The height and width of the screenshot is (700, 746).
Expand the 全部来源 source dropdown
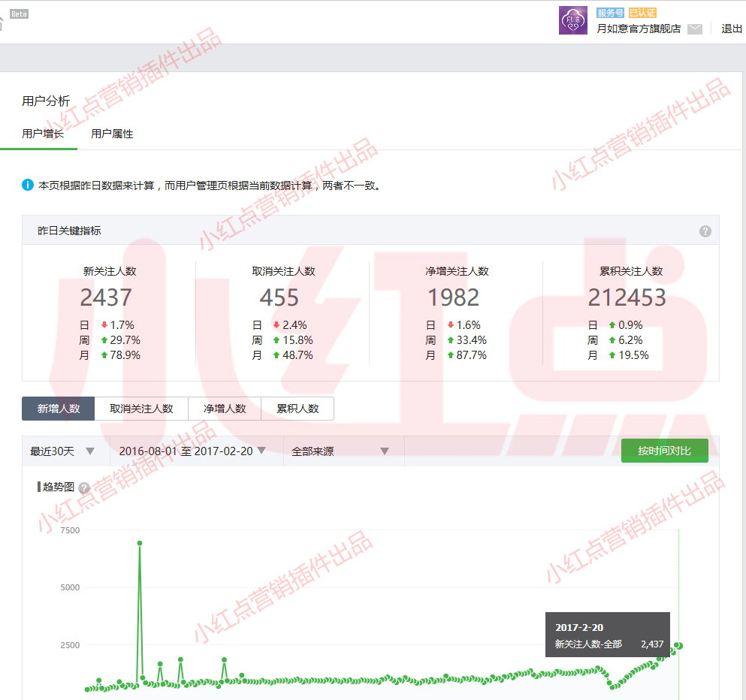[x=340, y=451]
